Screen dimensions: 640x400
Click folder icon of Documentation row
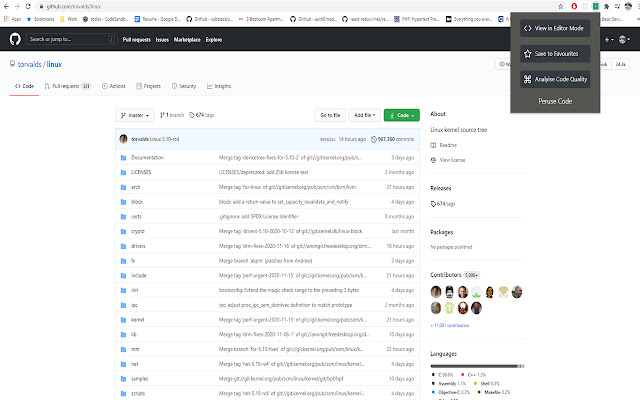click(123, 158)
